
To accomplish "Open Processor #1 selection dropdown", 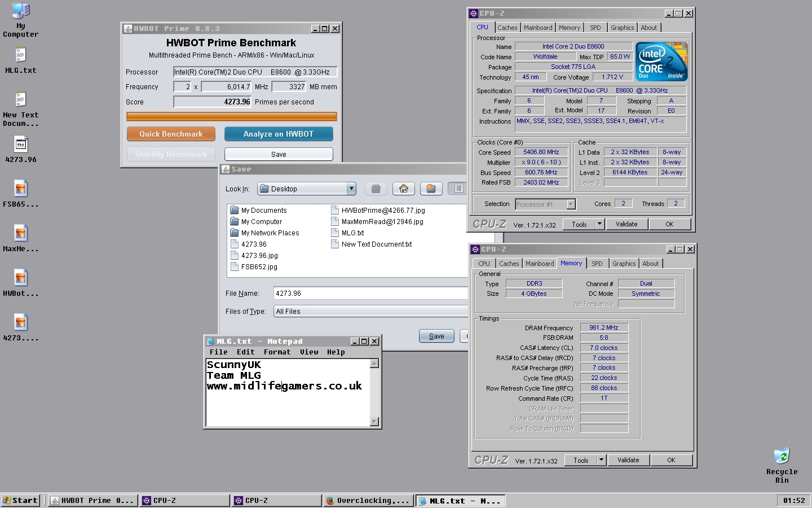I will click(571, 204).
